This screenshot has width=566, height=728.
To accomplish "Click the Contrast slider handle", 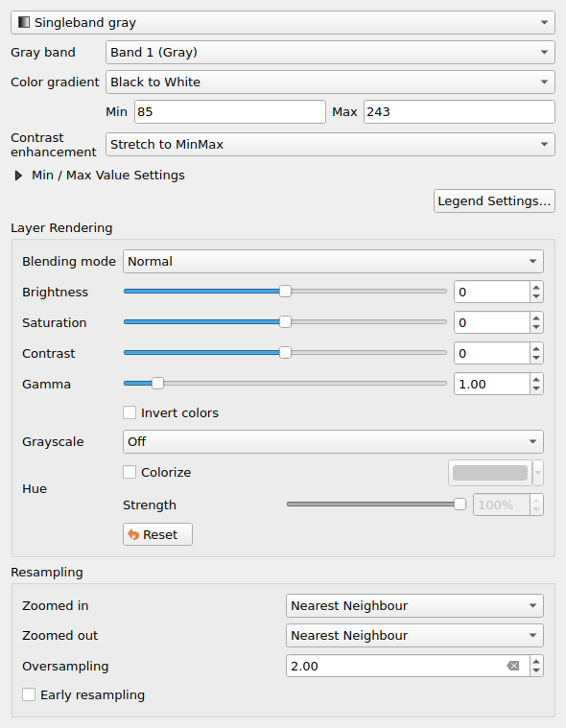I will 285,353.
